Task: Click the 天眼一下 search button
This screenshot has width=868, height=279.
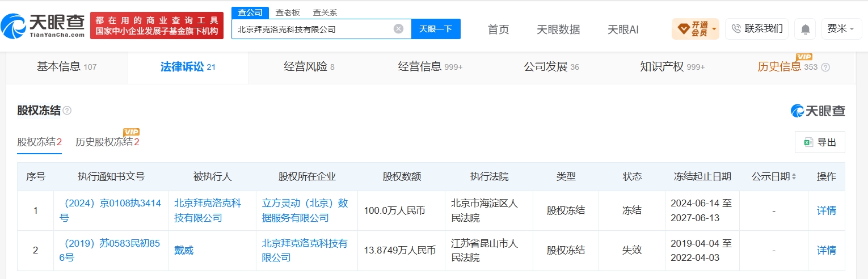Action: coord(436,29)
